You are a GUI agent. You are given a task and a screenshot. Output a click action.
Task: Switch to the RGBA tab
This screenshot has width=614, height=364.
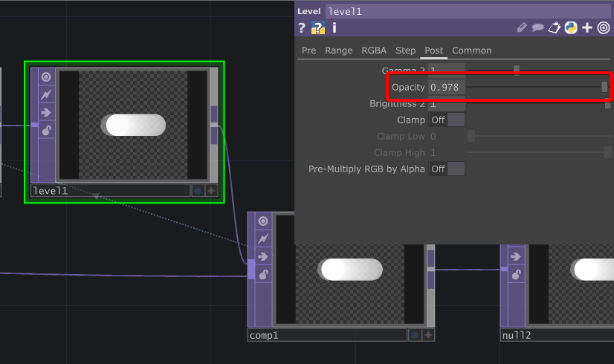(374, 51)
